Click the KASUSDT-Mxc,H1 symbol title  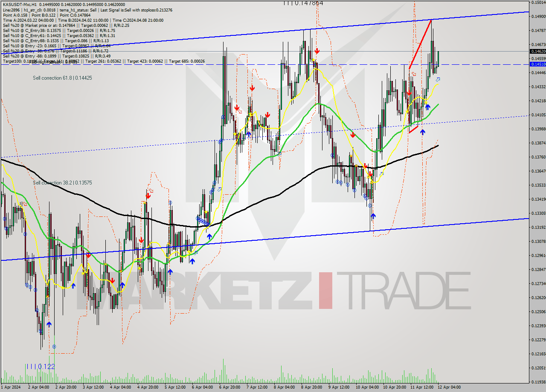pos(20,4)
